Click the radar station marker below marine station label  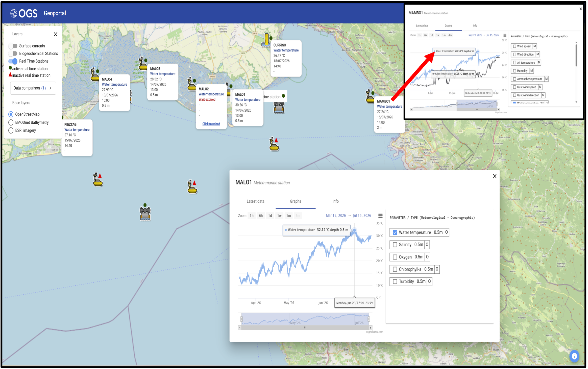[x=279, y=107]
